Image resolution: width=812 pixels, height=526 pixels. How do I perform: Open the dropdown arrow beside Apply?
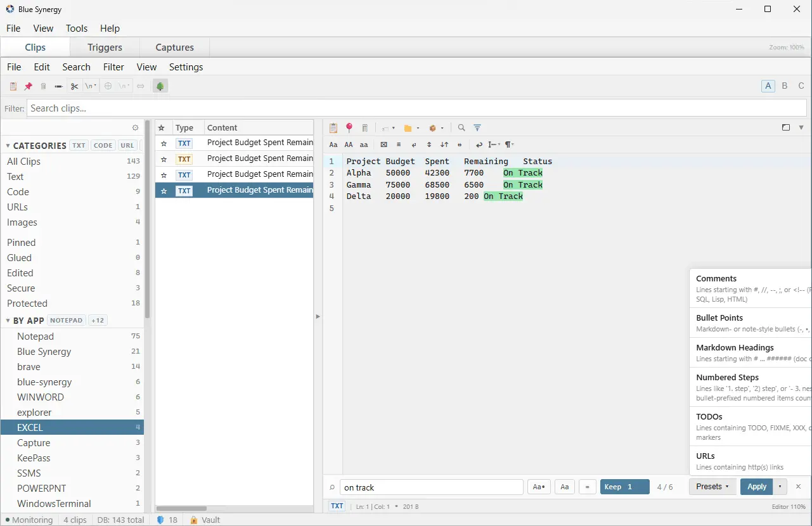(780, 487)
